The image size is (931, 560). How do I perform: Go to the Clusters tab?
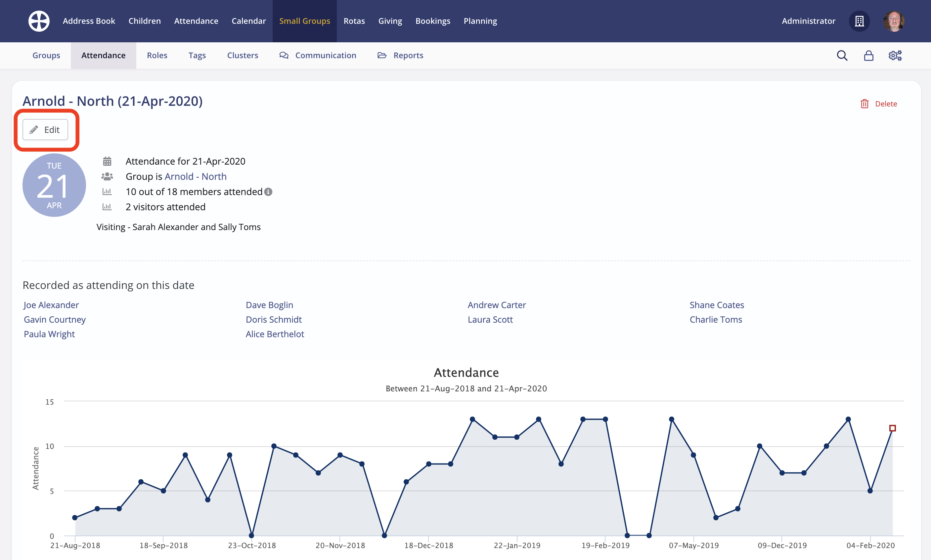243,56
